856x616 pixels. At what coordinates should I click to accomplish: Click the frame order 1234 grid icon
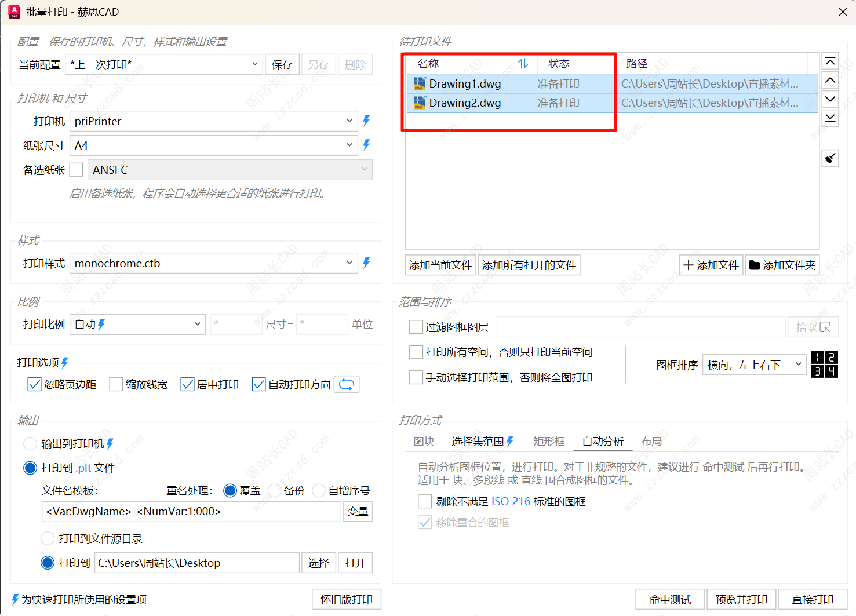click(824, 365)
